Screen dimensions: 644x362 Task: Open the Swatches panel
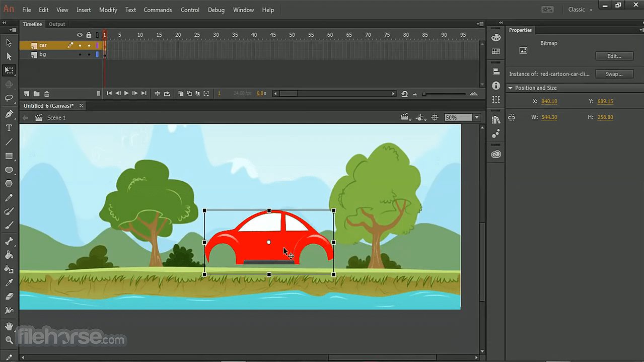click(496, 51)
